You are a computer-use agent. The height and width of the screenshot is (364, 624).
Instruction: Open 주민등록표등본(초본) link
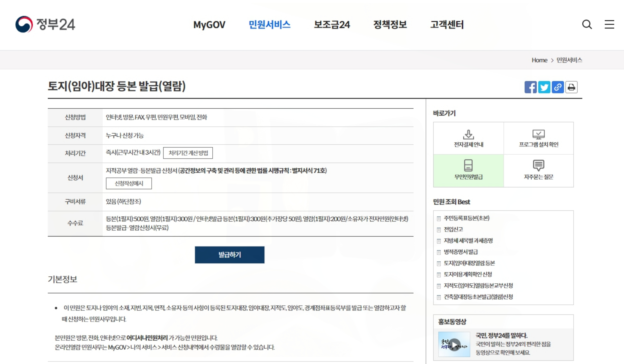(x=466, y=218)
